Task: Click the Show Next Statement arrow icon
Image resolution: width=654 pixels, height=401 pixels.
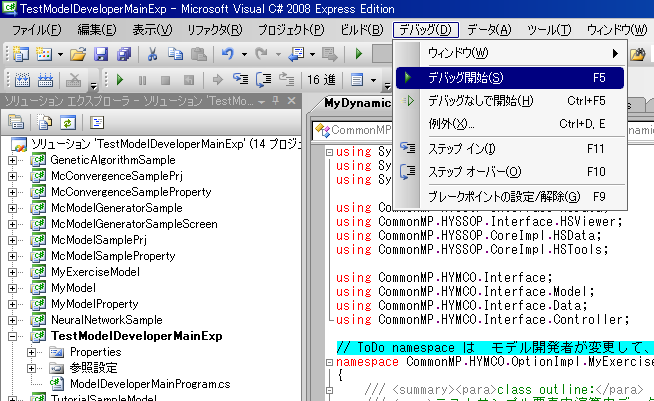Action: 217,79
